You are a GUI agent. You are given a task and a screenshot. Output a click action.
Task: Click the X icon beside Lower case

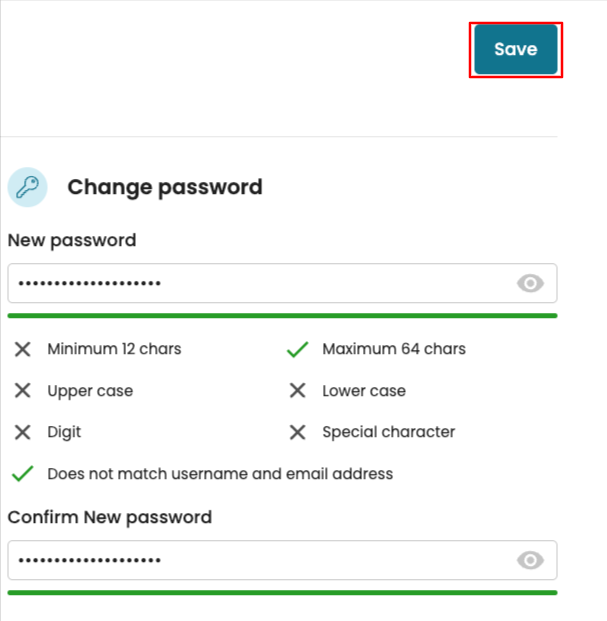coord(297,391)
